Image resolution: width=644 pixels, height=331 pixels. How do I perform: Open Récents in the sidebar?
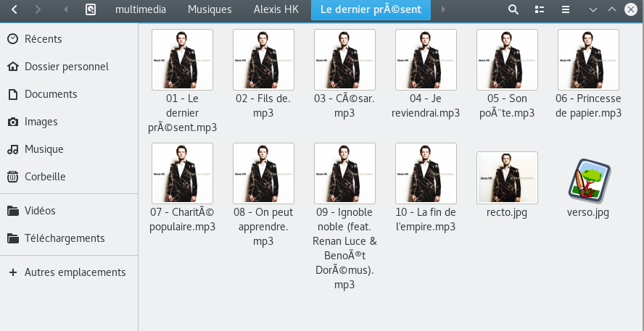click(69, 39)
